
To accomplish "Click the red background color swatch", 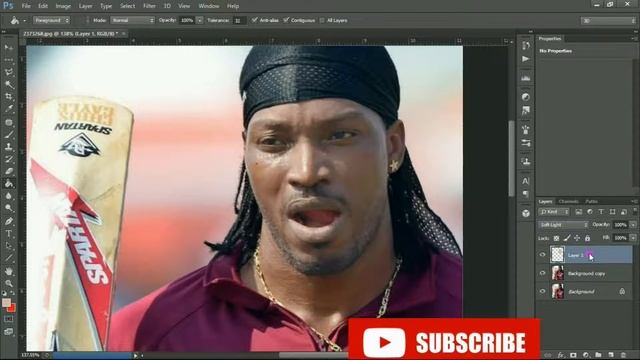I will pos(12,308).
